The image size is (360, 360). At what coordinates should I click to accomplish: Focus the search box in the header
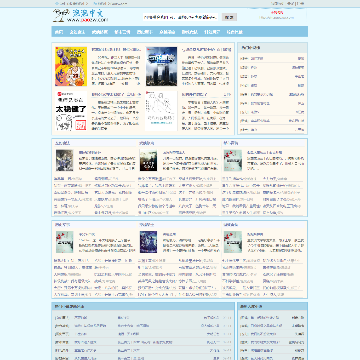point(180,17)
